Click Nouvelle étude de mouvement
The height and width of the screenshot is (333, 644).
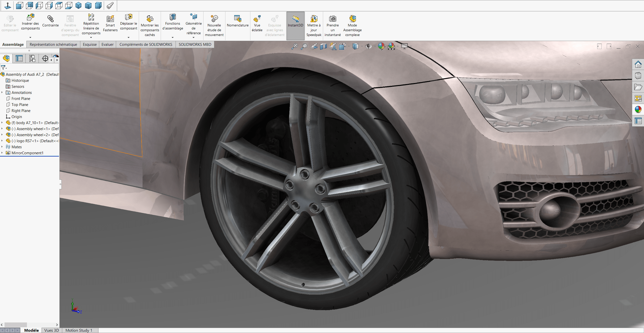pos(214,25)
